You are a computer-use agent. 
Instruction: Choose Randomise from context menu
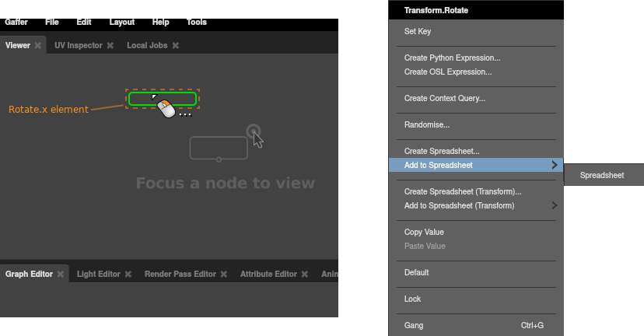[427, 124]
